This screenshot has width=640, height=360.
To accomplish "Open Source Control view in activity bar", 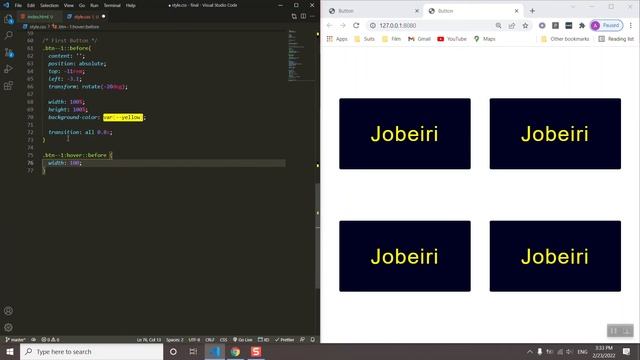I will (x=9, y=52).
